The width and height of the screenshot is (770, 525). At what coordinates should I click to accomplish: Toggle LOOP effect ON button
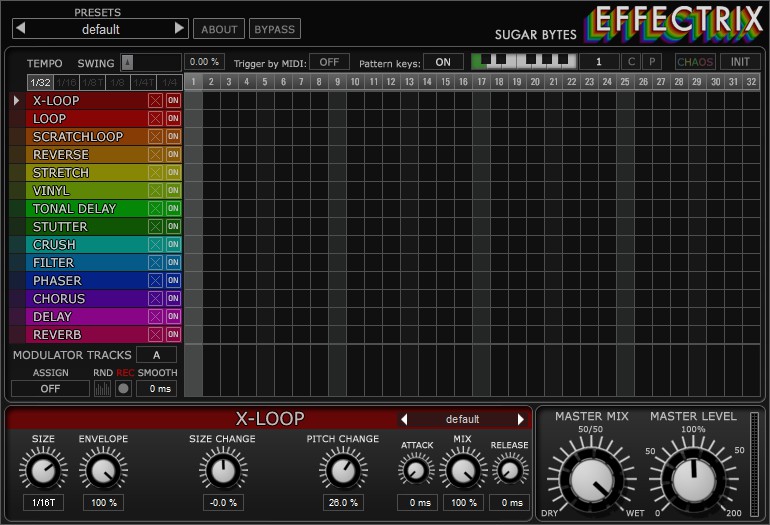point(173,118)
